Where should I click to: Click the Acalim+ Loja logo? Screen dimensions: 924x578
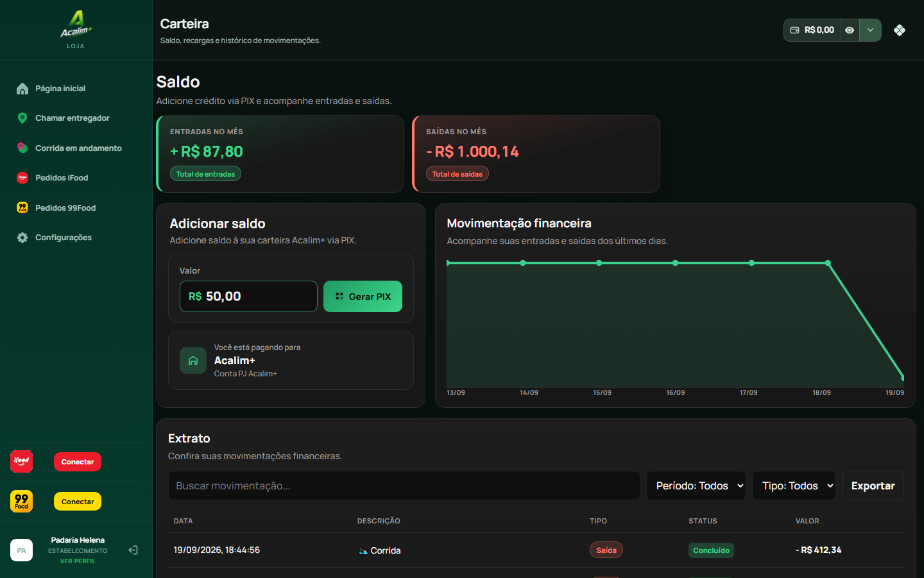click(76, 30)
